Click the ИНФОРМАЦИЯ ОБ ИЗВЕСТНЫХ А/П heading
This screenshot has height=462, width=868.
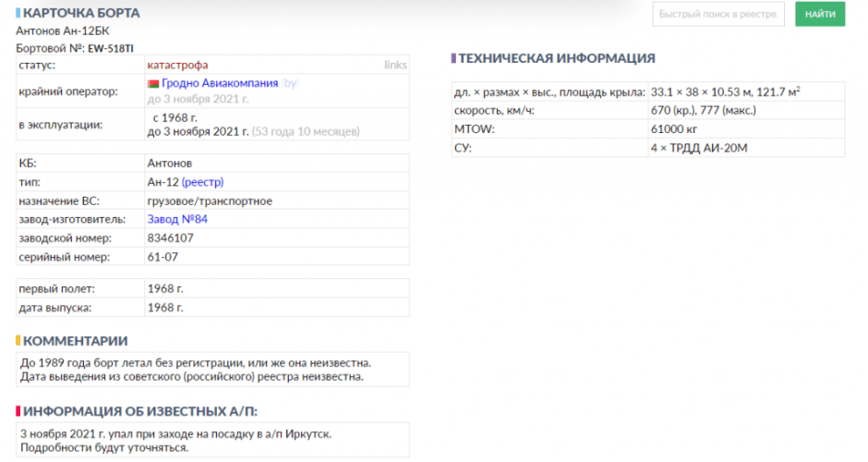click(x=140, y=411)
